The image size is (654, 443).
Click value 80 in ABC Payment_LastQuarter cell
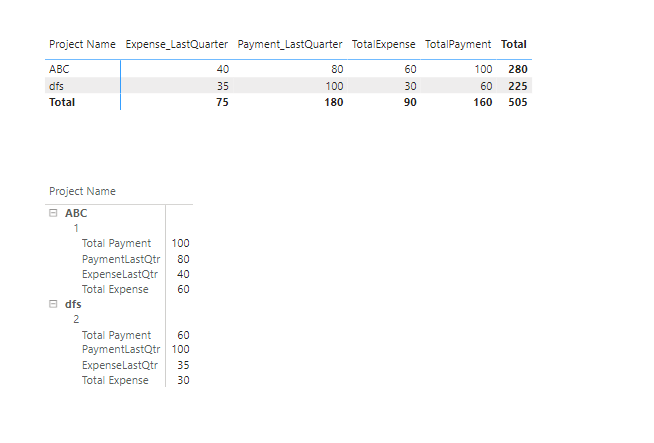[x=337, y=69]
